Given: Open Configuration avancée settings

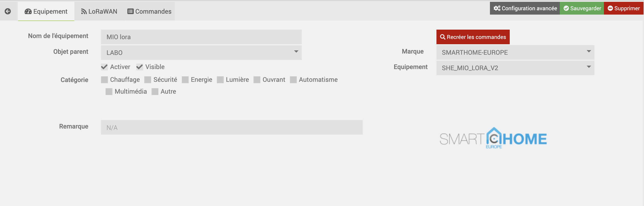Looking at the screenshot, I should 525,8.
